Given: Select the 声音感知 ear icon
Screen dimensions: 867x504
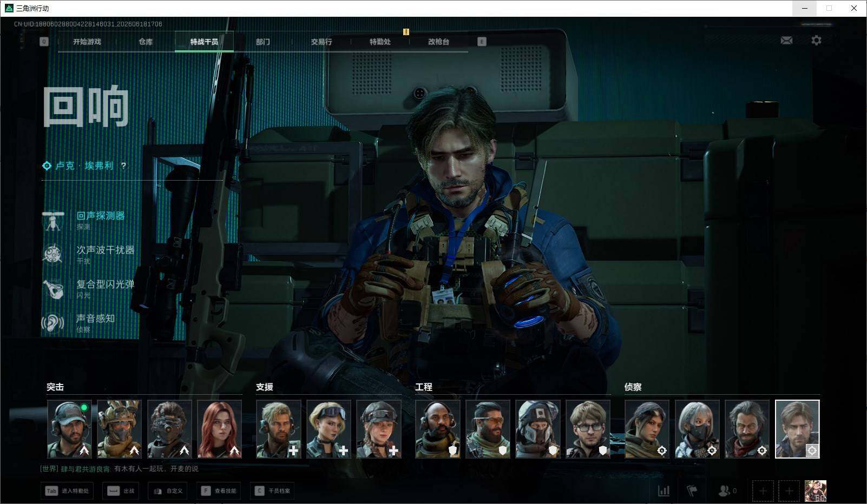Looking at the screenshot, I should click(x=53, y=323).
